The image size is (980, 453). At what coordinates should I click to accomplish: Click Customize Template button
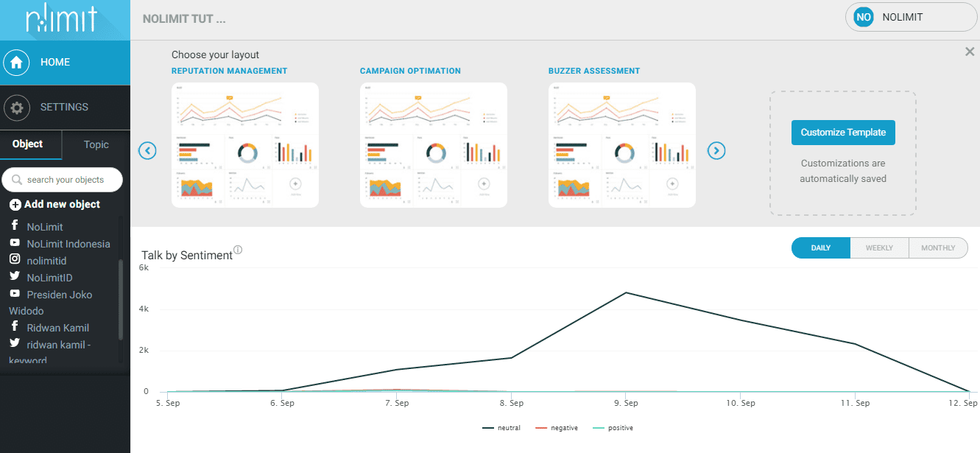point(843,133)
